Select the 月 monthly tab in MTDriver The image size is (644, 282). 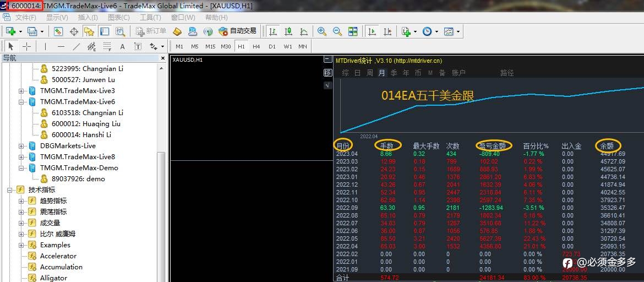pos(381,73)
